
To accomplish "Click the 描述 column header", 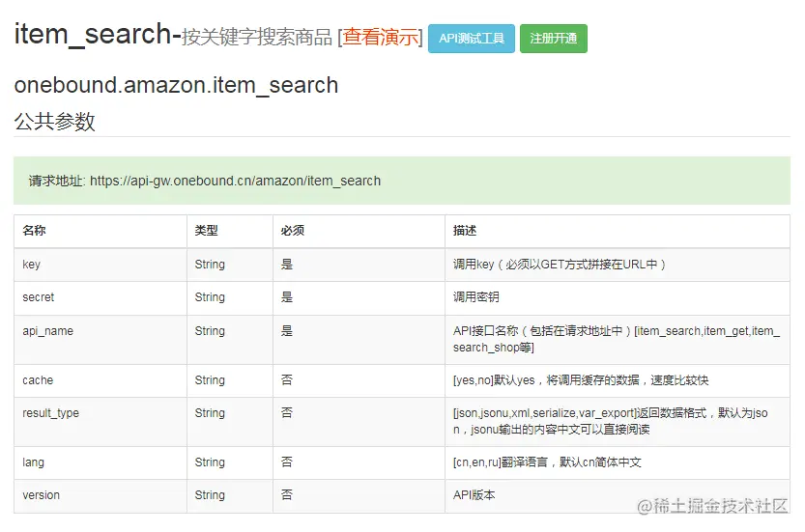I will pyautogui.click(x=465, y=231).
